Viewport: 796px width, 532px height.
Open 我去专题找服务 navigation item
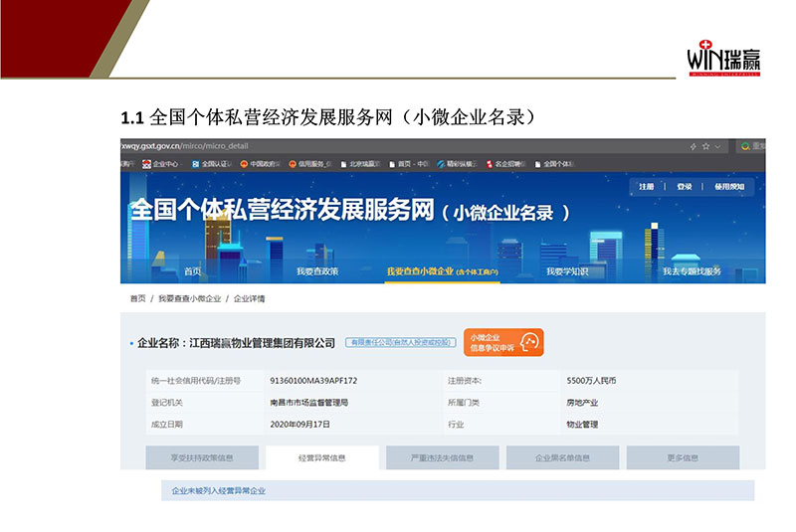(x=692, y=271)
